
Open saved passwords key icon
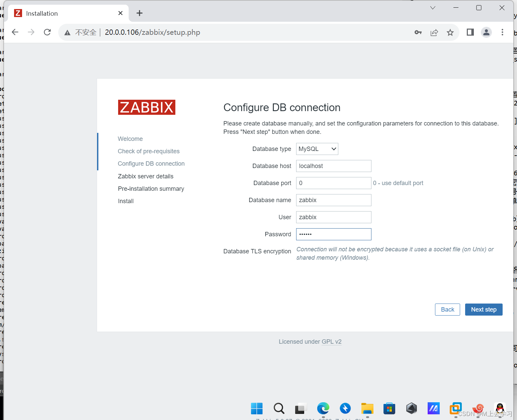(418, 32)
